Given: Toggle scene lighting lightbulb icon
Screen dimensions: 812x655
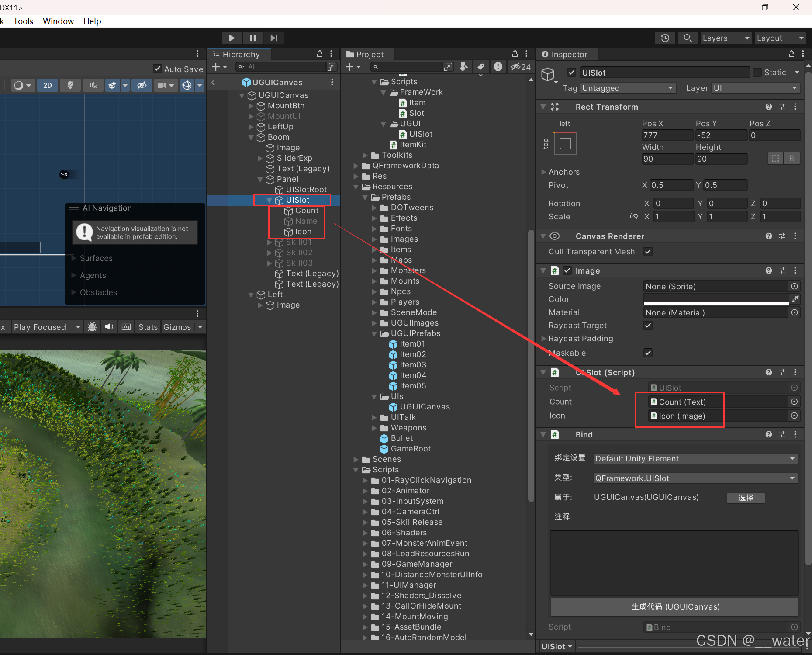Looking at the screenshot, I should (70, 85).
